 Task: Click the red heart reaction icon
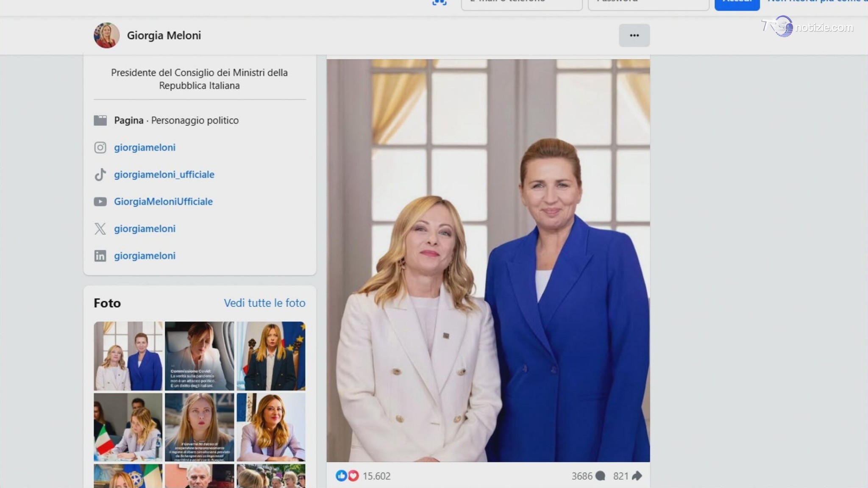[x=353, y=476]
